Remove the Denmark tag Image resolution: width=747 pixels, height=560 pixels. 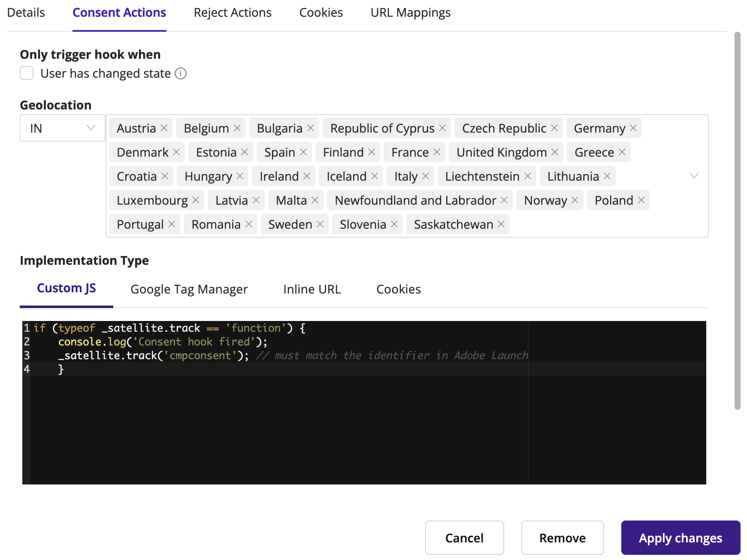(x=176, y=152)
